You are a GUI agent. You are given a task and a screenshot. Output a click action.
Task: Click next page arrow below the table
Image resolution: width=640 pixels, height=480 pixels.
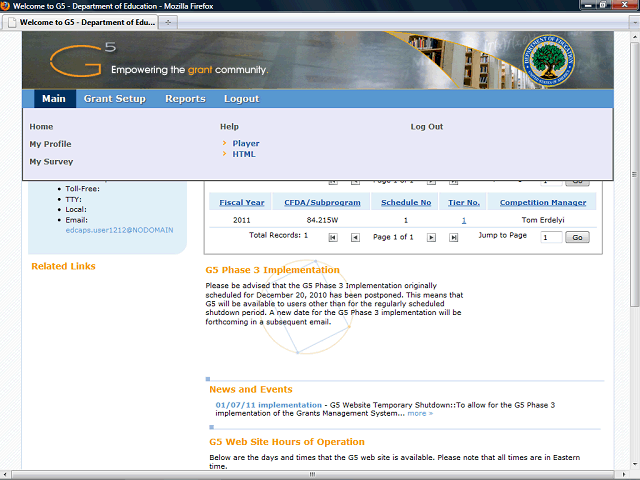point(431,237)
